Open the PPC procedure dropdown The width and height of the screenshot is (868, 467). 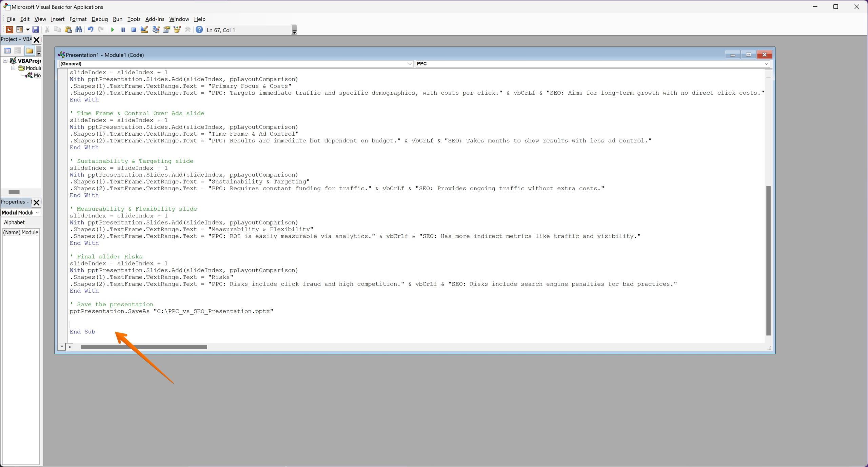(766, 64)
